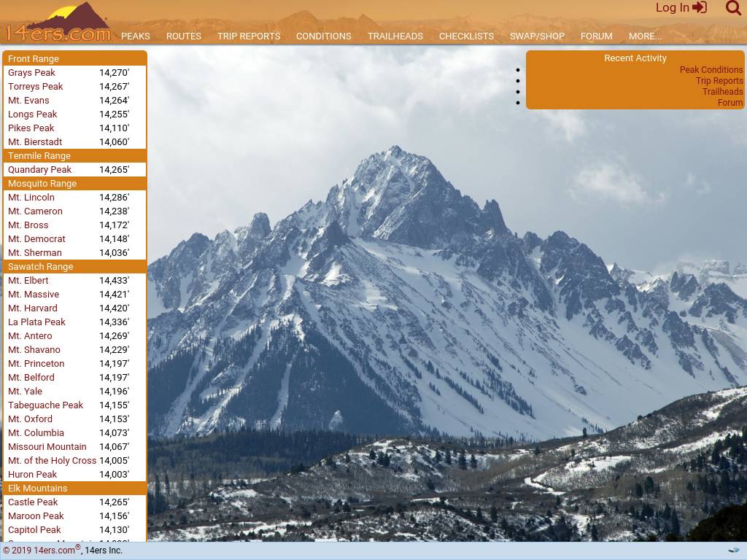Screen dimensions: 747x560
Task: Select Mt. Oxford peak
Action: coord(30,418)
